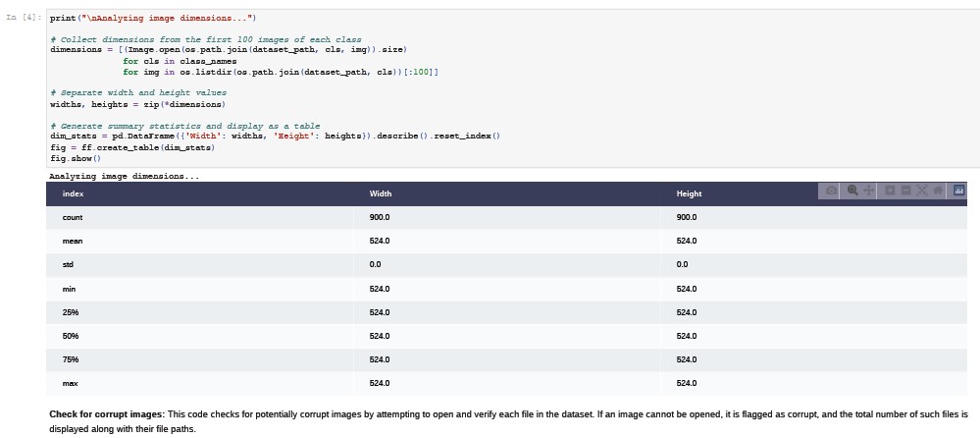Click the Height value in 50% row
980x438 pixels.
coord(687,336)
